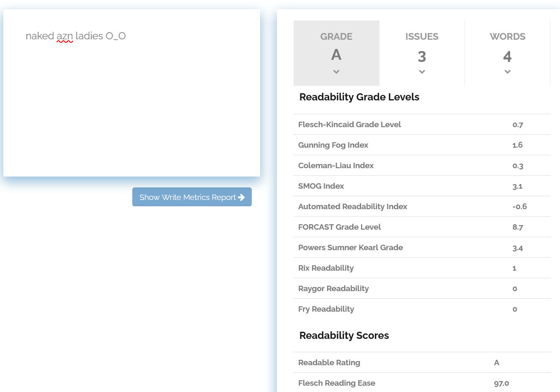Select the WORDS tab

click(x=507, y=53)
